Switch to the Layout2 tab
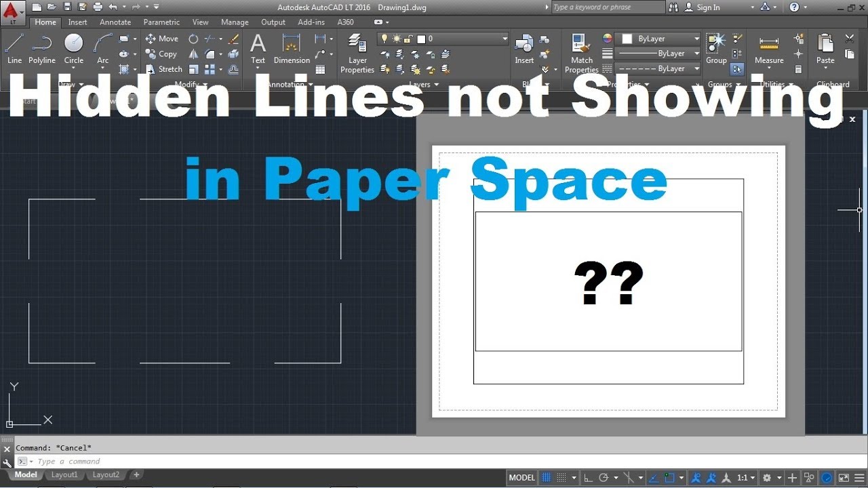This screenshot has width=868, height=488. [x=106, y=475]
